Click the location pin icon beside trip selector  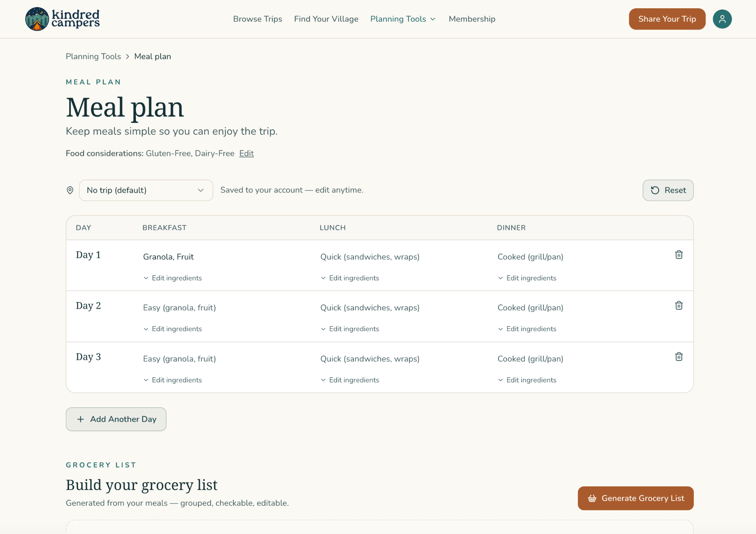pos(70,190)
